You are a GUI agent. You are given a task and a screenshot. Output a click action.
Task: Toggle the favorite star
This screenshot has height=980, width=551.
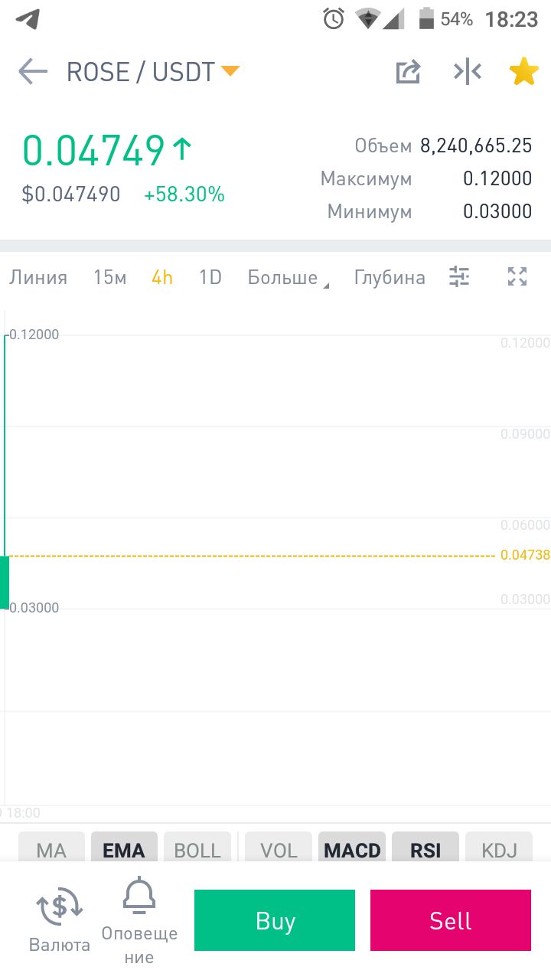coord(523,72)
